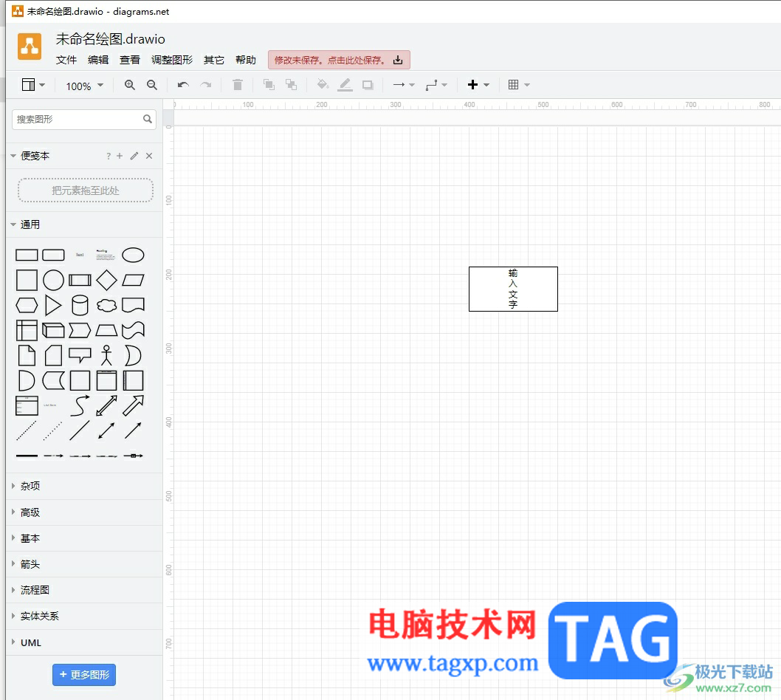Click the delete trash icon

click(238, 85)
